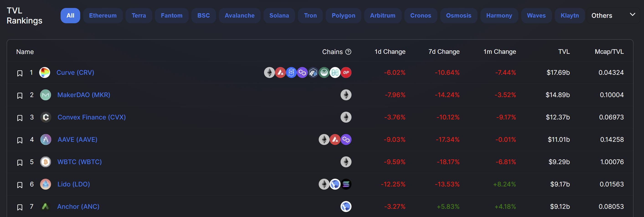Toggle bookmark for Convex Finance
This screenshot has height=217, width=644.
click(20, 118)
